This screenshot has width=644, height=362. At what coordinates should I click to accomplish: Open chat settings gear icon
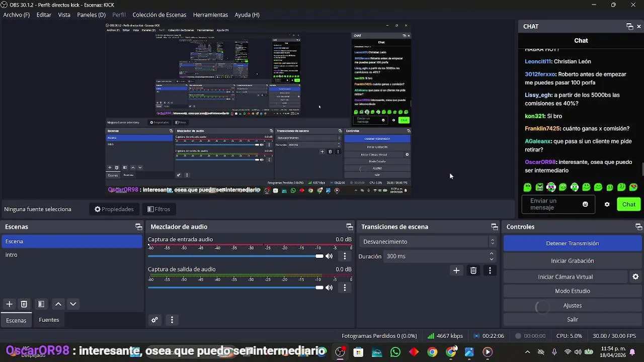[607, 205]
